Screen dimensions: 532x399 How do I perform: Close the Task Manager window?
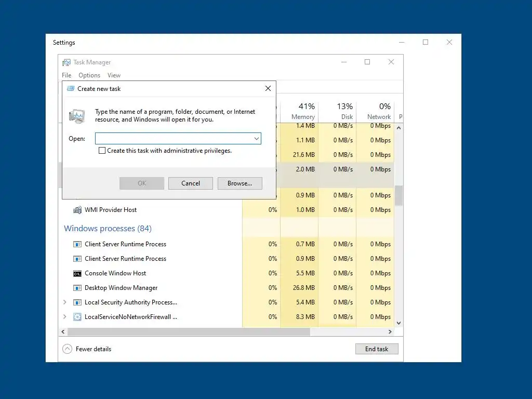[391, 62]
